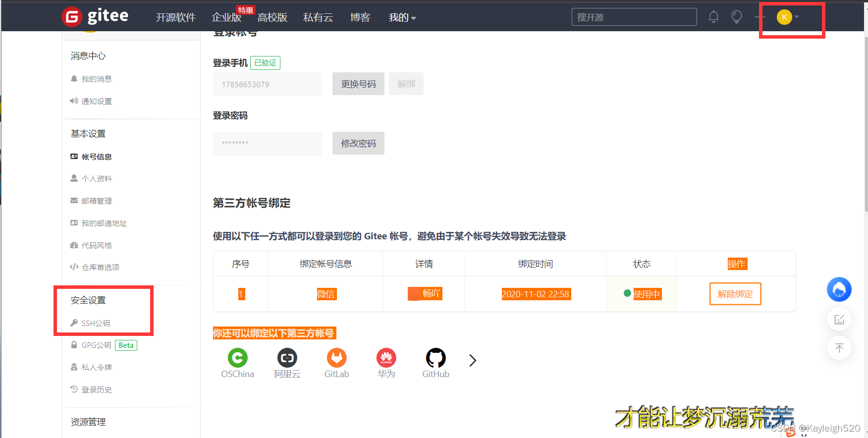The width and height of the screenshot is (868, 438).
Task: Open SSH公钥 settings
Action: pos(96,323)
